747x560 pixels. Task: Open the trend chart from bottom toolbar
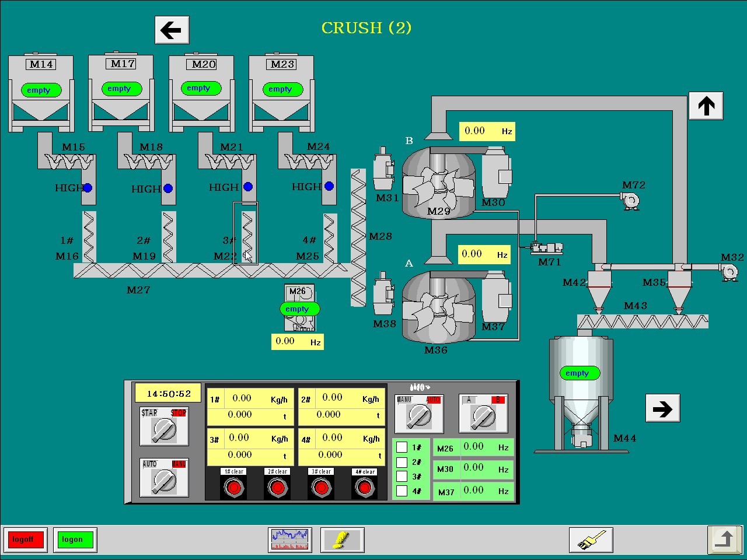290,540
